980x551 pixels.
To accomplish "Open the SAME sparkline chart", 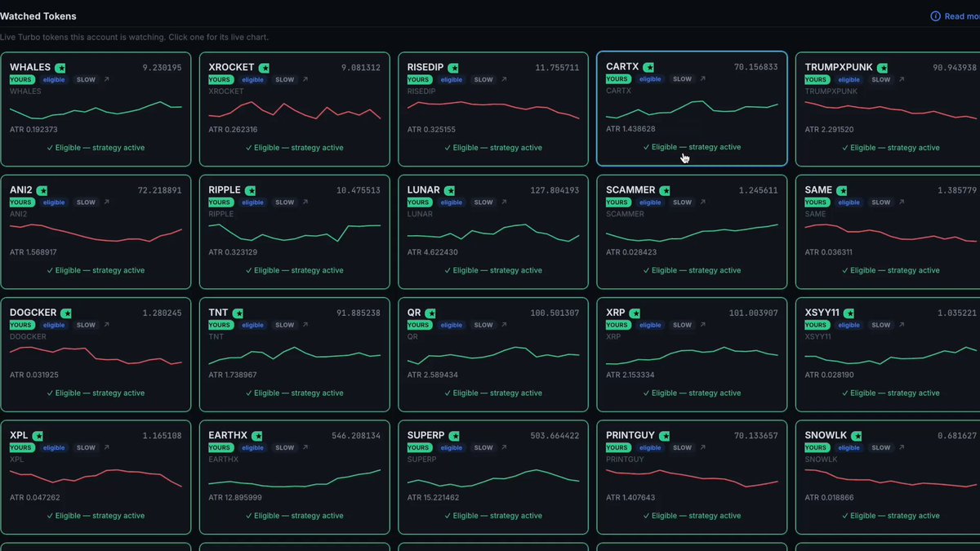I will click(891, 232).
